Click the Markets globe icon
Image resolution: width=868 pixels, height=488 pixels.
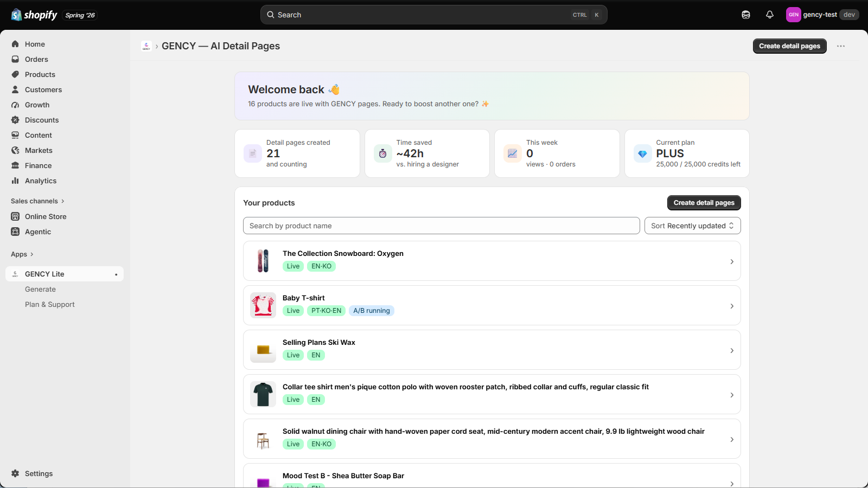pos(15,150)
